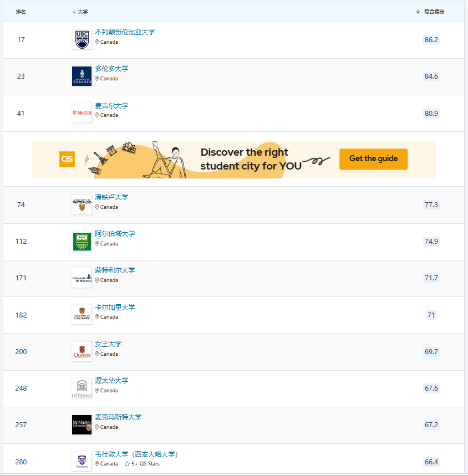Screen dimensions: 468x476
Task: Click the 80.9 score badge
Action: (x=431, y=114)
